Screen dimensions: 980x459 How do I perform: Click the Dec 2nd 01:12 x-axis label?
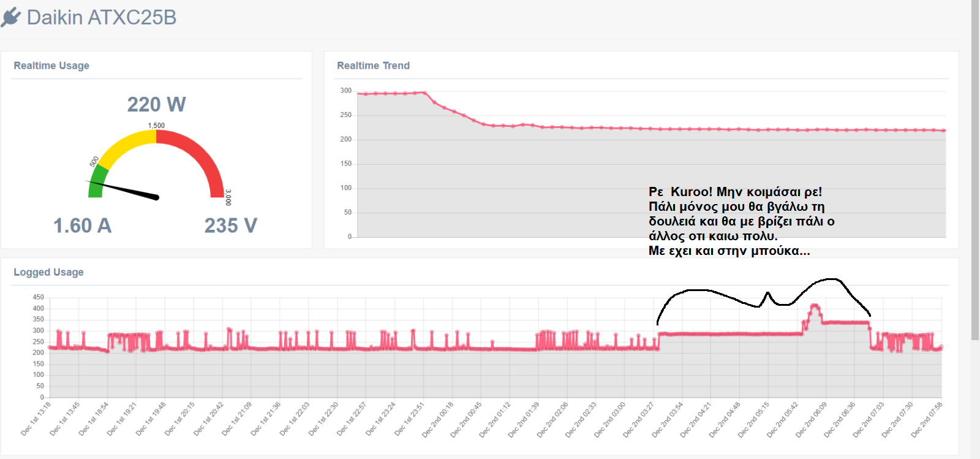(x=496, y=419)
